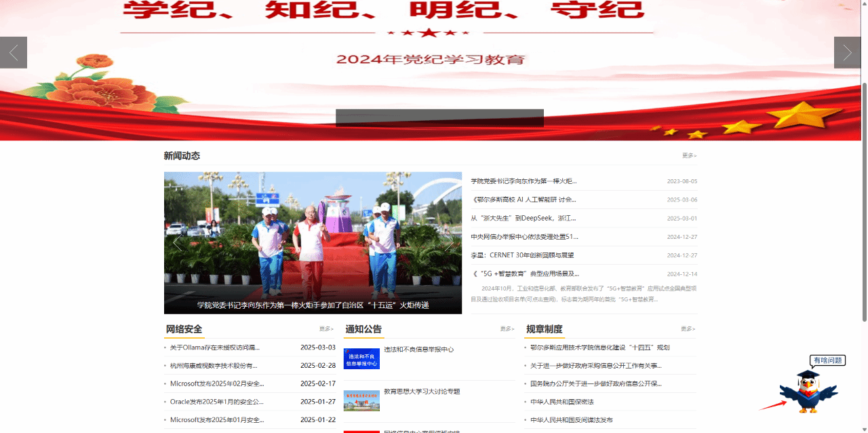Click the page's vertical scrollbar
The image size is (868, 433).
(864, 204)
